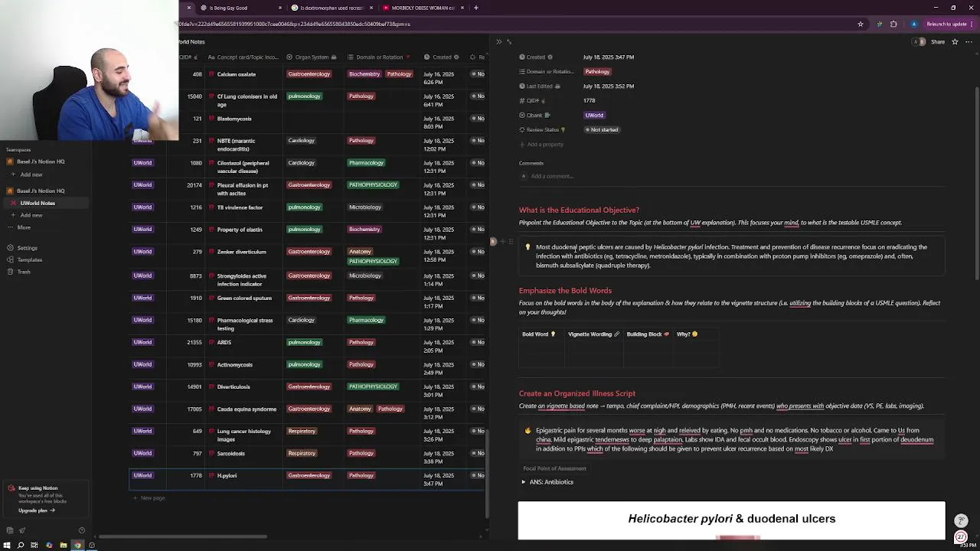Open the page three-dot options menu
Screen dimensions: 980x551
967,42
